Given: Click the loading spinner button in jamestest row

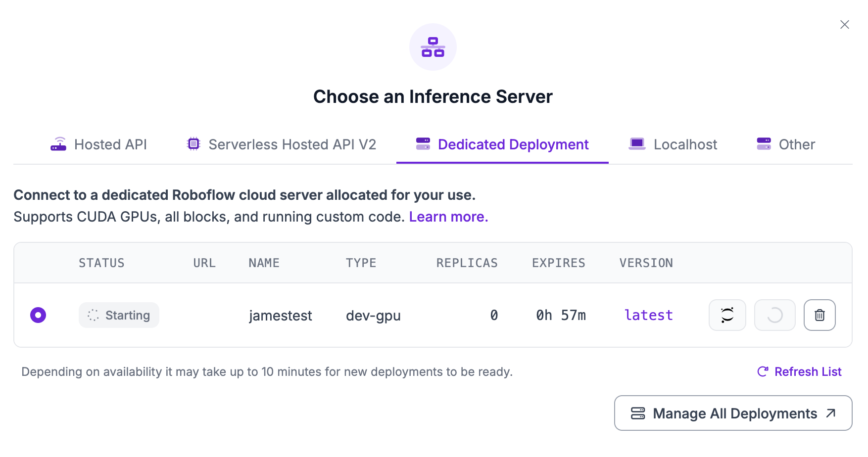Looking at the screenshot, I should (x=775, y=315).
